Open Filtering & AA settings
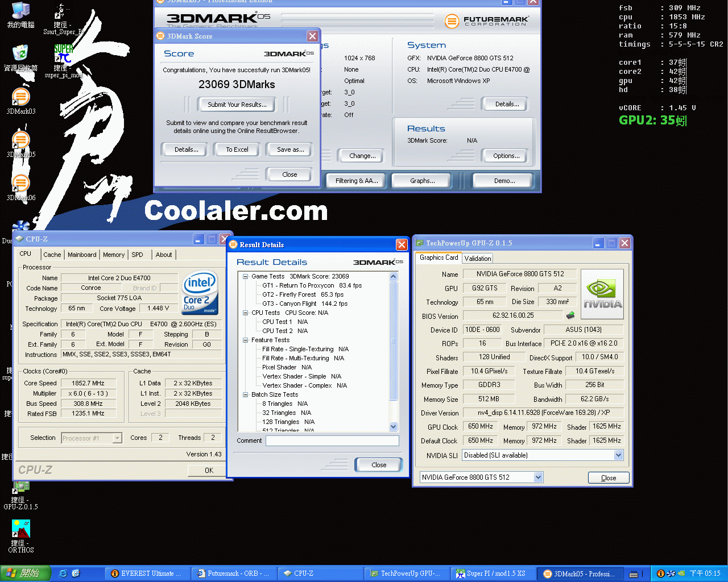Screen dimensions: 728x582 [x=356, y=181]
